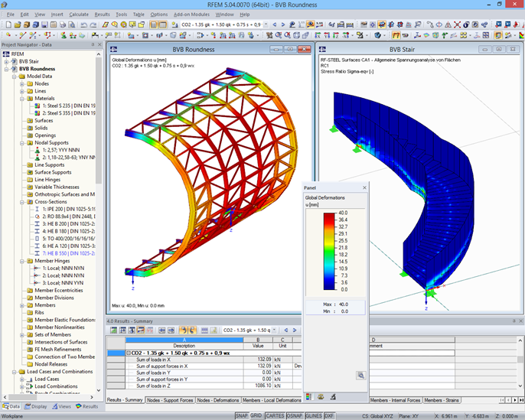Collapse CO2 row in Results table
This screenshot has width=525, height=420.
point(129,353)
